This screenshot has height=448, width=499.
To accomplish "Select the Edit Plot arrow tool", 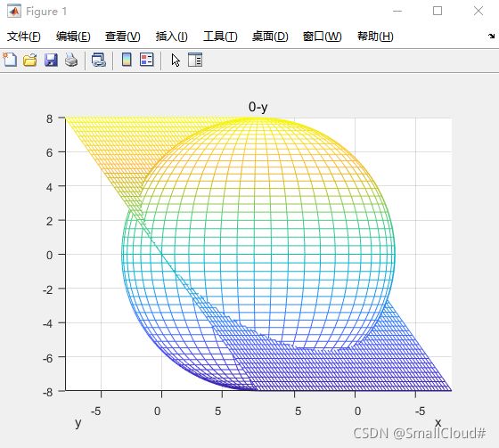I will (176, 61).
